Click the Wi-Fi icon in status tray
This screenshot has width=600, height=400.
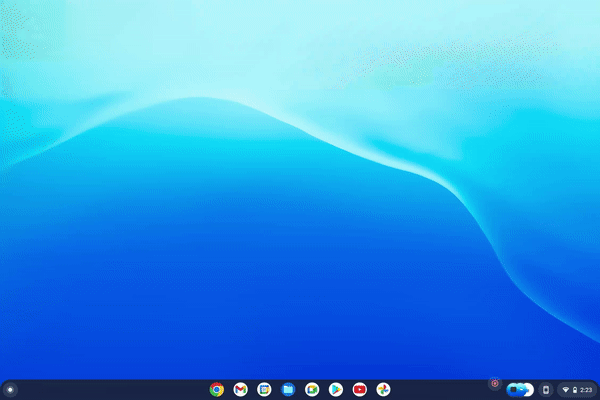[565, 389]
